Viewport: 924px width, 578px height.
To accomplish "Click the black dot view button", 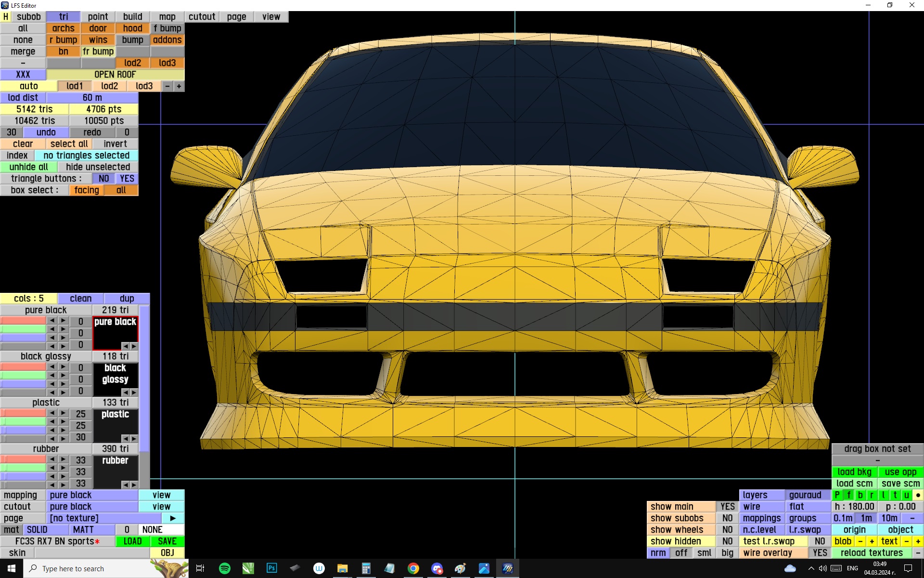I will [x=918, y=495].
